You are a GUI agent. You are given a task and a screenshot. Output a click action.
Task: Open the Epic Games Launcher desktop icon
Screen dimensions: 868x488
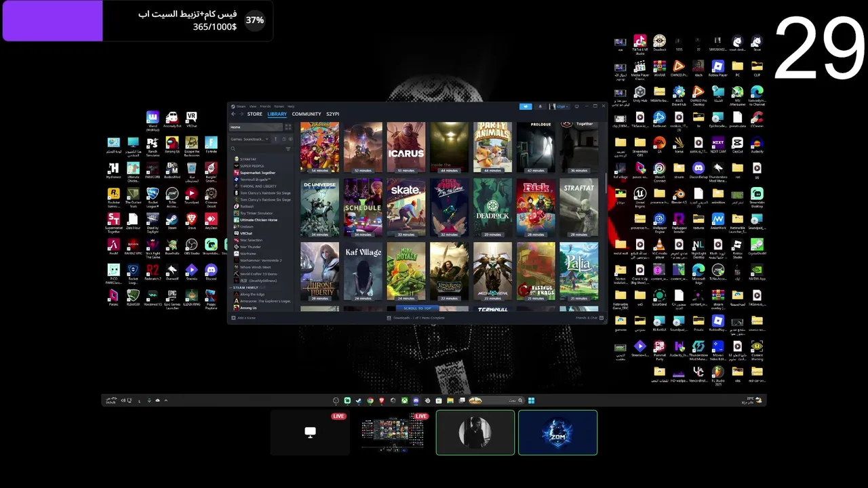[x=172, y=298]
